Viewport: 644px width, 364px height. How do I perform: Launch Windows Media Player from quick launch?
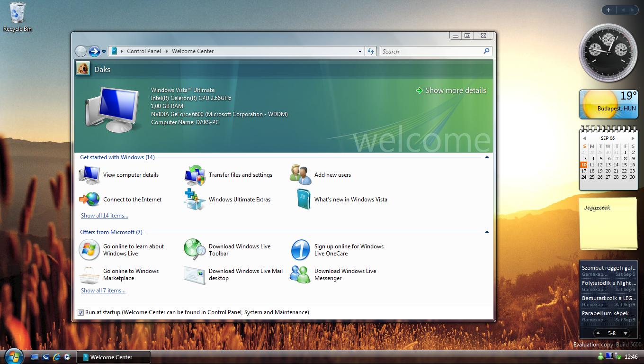67,357
